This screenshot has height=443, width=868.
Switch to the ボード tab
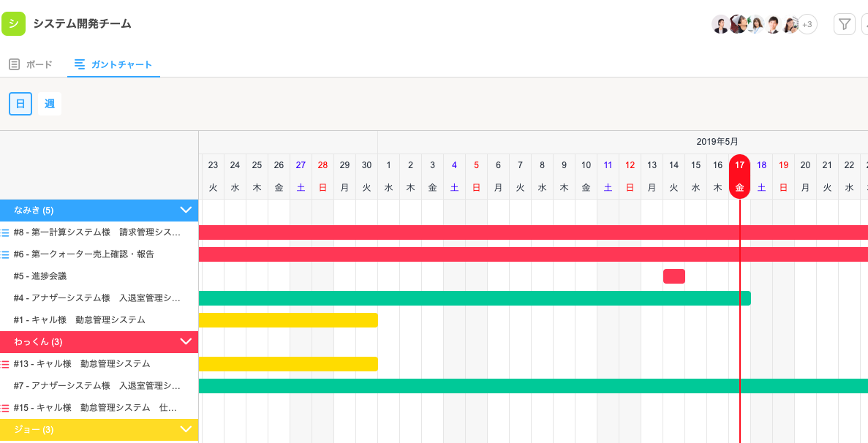pyautogui.click(x=31, y=64)
